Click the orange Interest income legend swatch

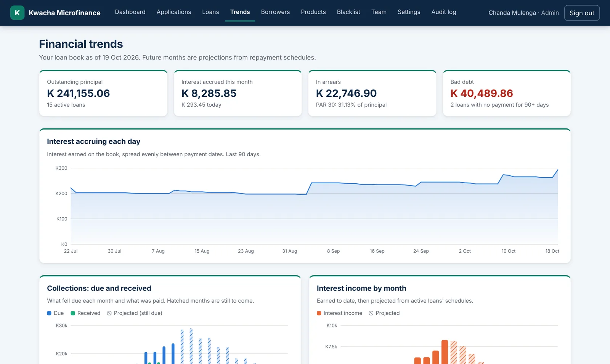319,313
